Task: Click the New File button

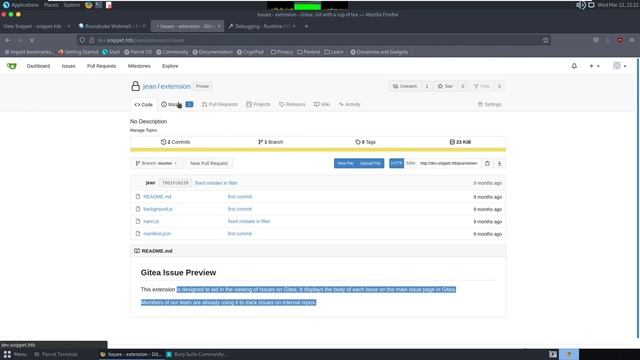Action: (x=345, y=163)
